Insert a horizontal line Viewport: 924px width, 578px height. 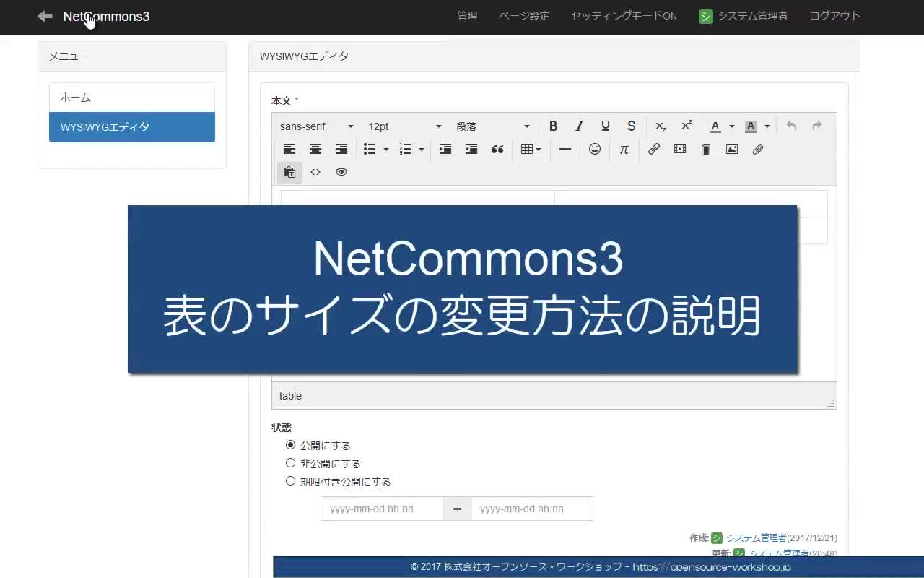(565, 149)
